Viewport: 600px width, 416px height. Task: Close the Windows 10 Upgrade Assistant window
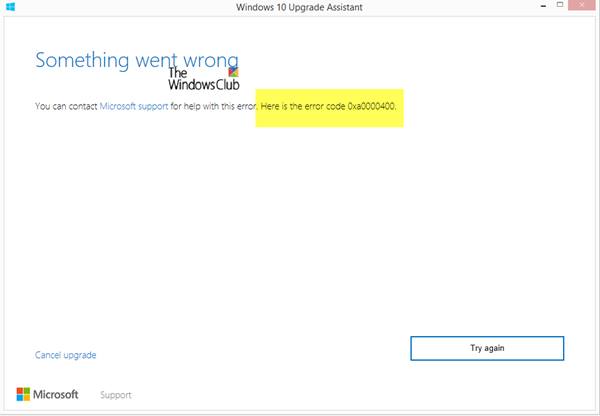point(581,5)
